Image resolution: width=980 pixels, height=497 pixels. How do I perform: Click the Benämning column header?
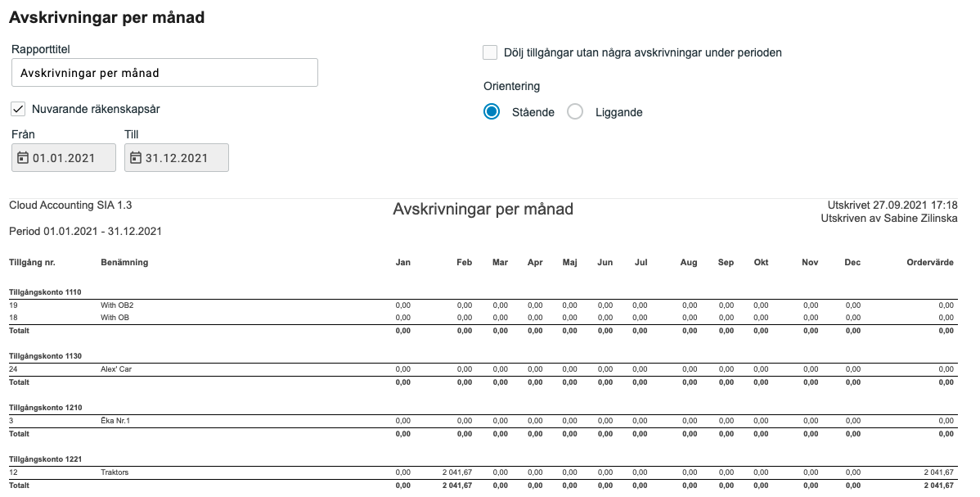[x=124, y=263]
